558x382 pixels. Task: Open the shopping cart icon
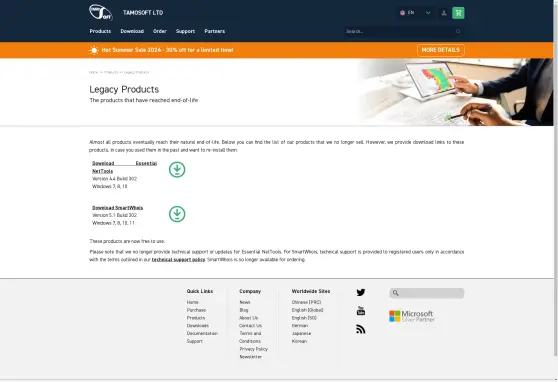coord(458,13)
